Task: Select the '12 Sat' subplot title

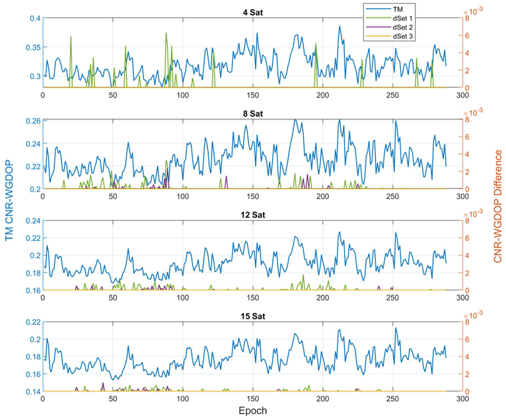Action: 253,215
